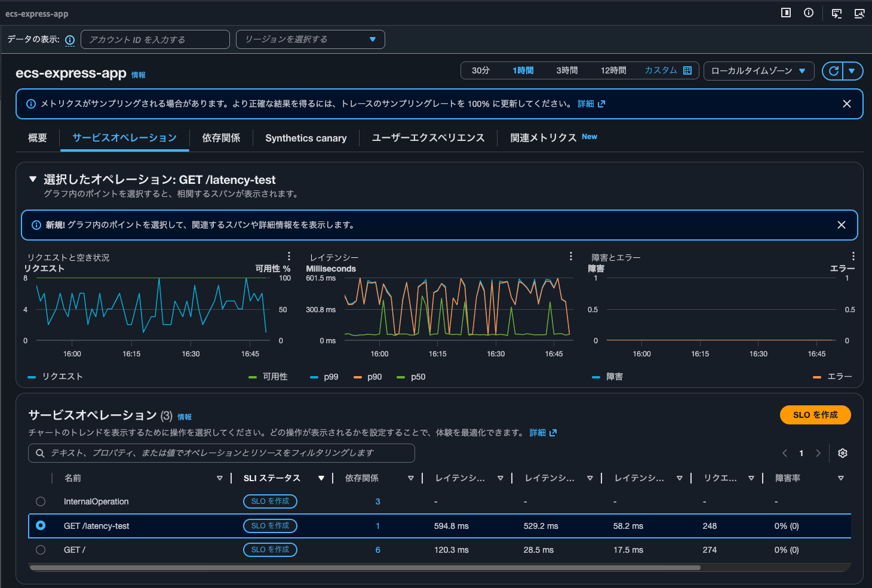This screenshot has width=872, height=588.
Task: Toggle the side panel layout icon
Action: coord(786,13)
